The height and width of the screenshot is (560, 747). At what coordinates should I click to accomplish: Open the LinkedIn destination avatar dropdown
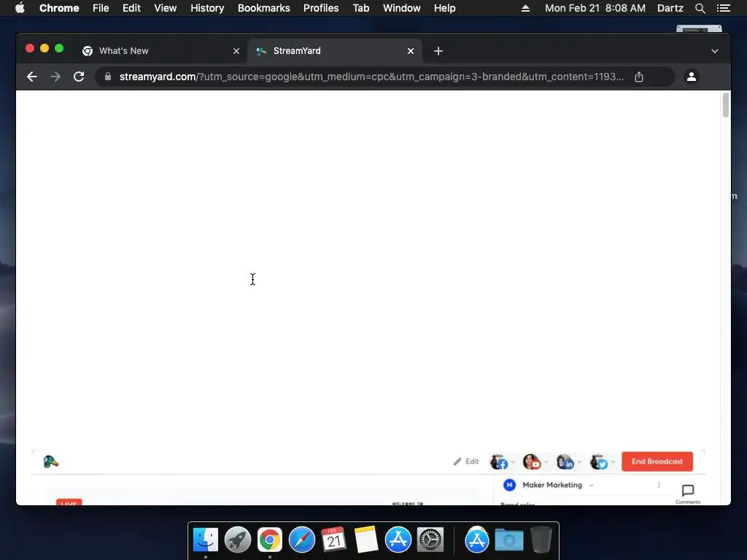click(x=569, y=462)
